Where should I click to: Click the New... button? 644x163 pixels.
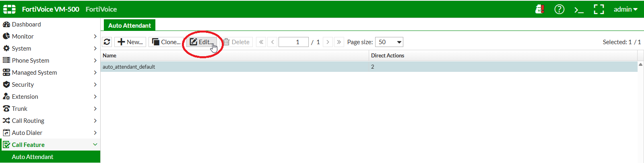[x=130, y=42]
